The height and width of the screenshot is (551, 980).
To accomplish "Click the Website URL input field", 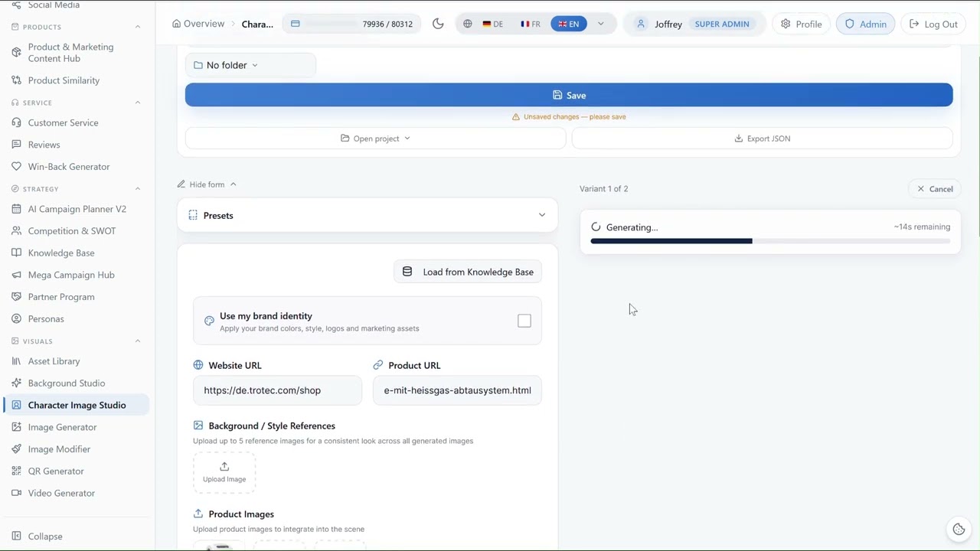I will coord(277,390).
